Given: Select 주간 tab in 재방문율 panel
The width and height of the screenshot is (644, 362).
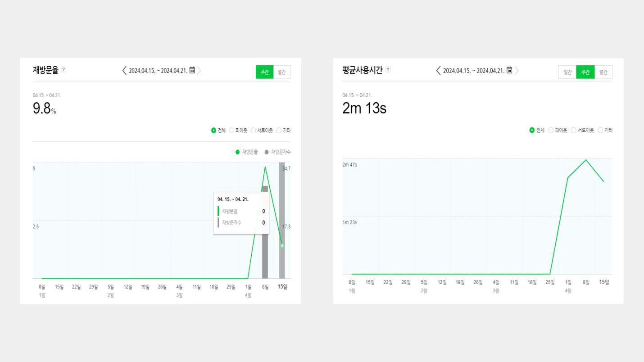Looking at the screenshot, I should click(264, 72).
